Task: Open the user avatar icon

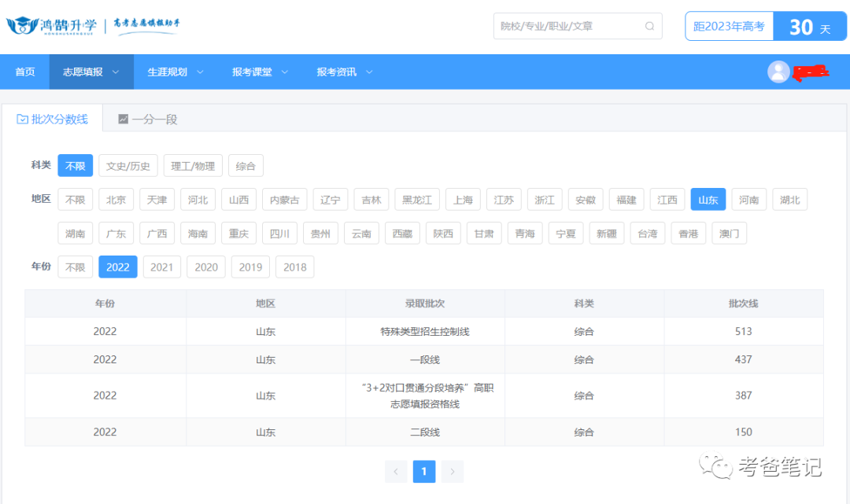Action: click(778, 72)
